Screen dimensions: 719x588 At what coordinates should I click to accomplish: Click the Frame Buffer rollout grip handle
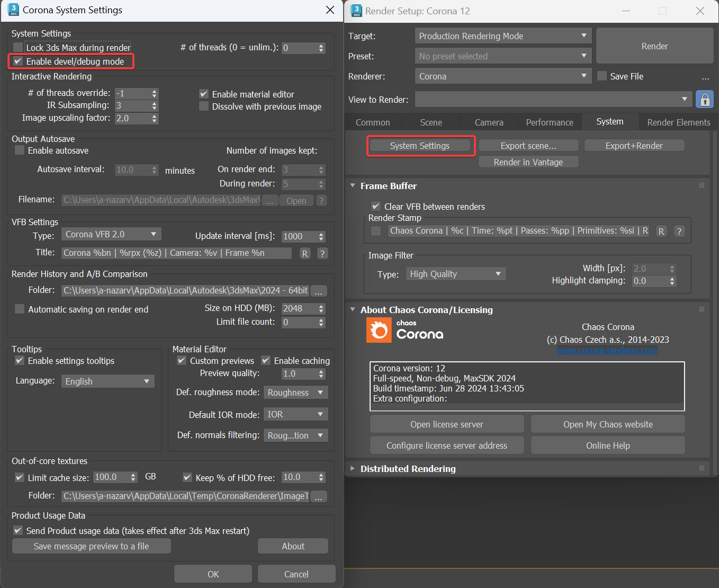(x=702, y=185)
